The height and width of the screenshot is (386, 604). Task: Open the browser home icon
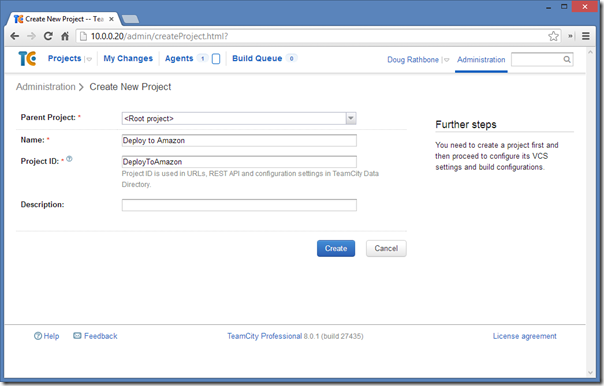pyautogui.click(x=65, y=36)
